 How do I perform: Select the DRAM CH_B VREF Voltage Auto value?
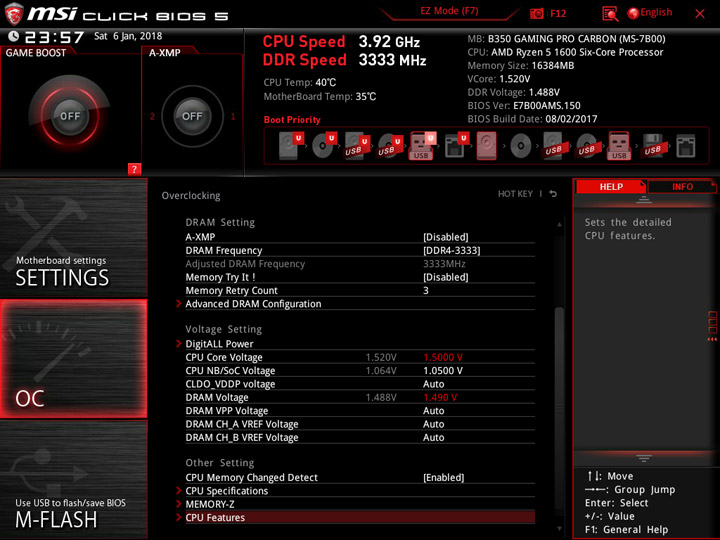click(x=433, y=437)
